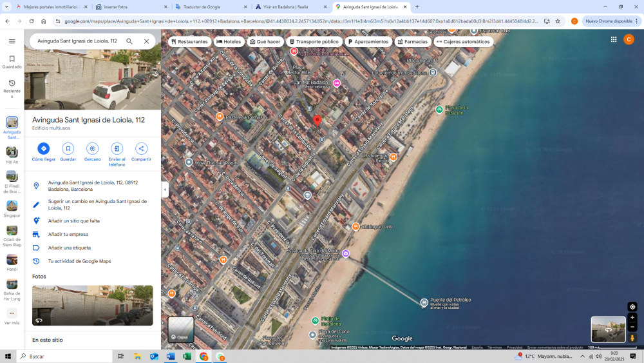644x363 pixels.
Task: Open Recientes history in sidebar
Action: tap(12, 89)
